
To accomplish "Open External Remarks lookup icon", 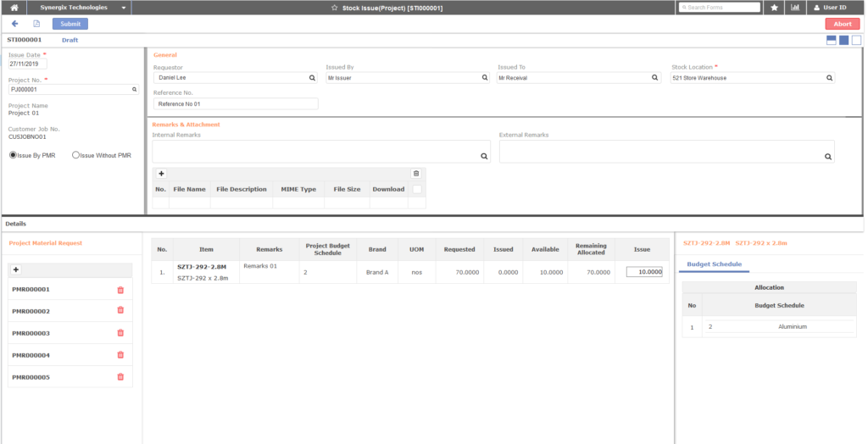I will point(828,157).
